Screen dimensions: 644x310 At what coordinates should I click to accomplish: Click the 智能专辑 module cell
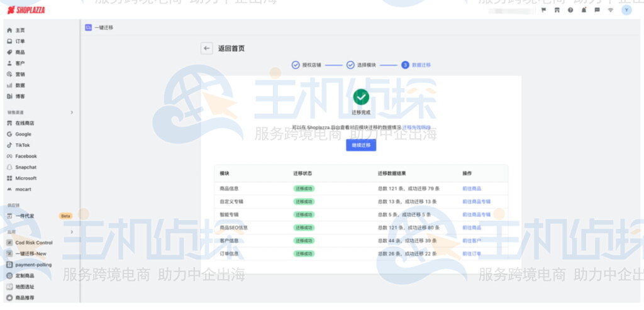click(229, 215)
